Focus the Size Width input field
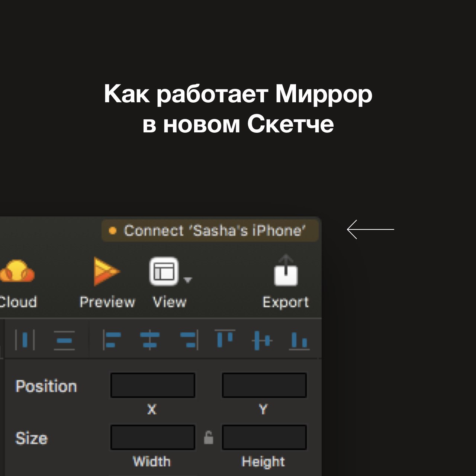The height and width of the screenshot is (476, 476). point(153,437)
